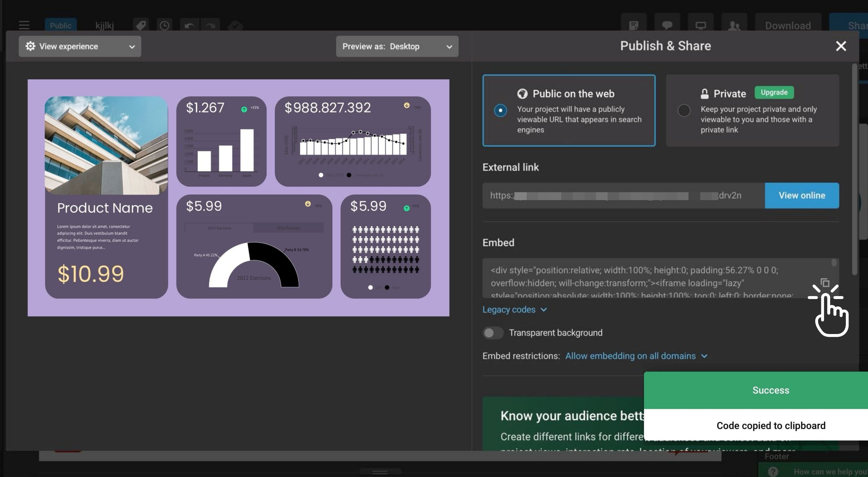The height and width of the screenshot is (477, 868).
Task: Click the presentation screen icon
Action: 701,26
